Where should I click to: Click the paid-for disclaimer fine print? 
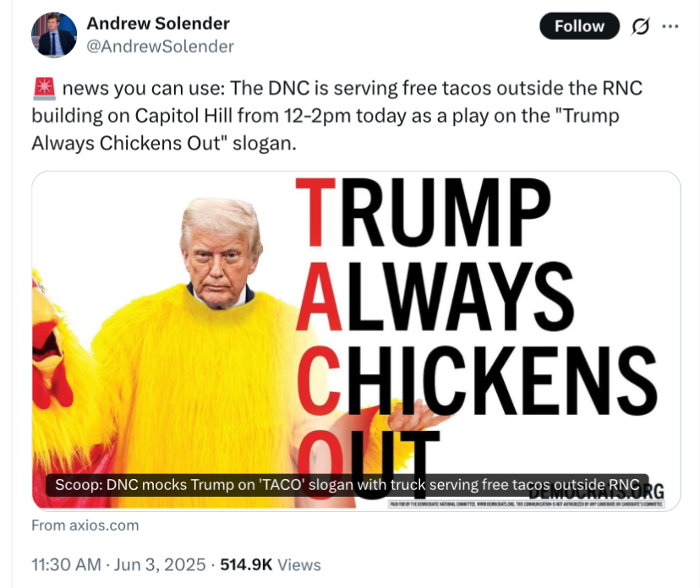tap(527, 504)
